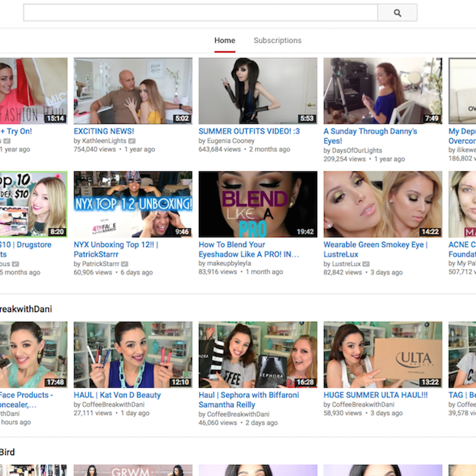The height and width of the screenshot is (476, 476).
Task: Click CoffeeBreakwithDani under the Sephora haul
Action: 238,414
